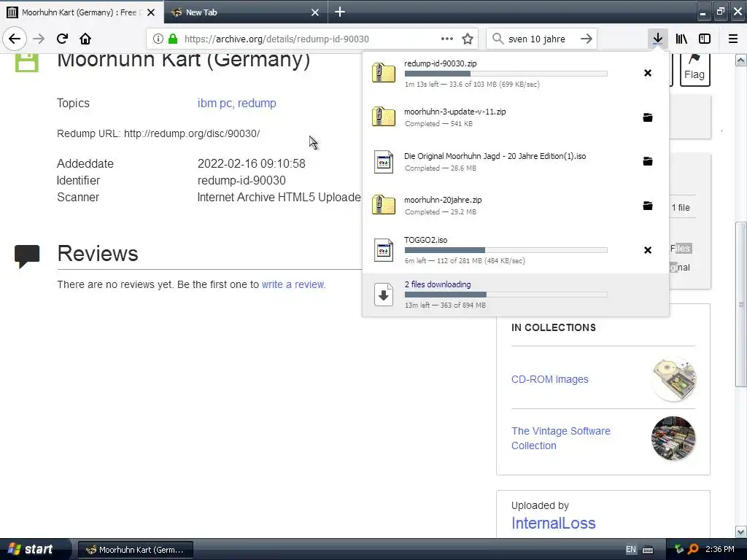747x560 pixels.
Task: Open page actions three-dot menu
Action: [x=447, y=39]
